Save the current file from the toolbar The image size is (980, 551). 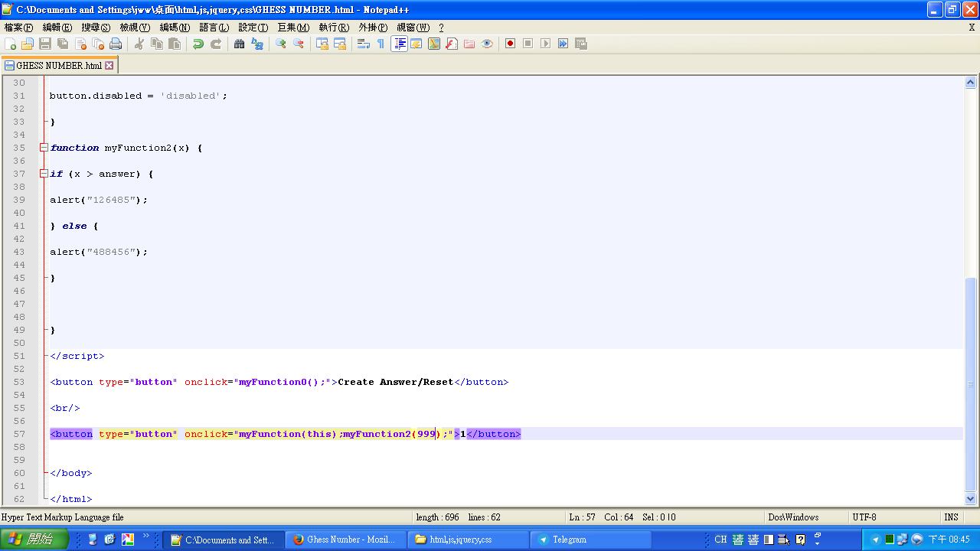(45, 44)
